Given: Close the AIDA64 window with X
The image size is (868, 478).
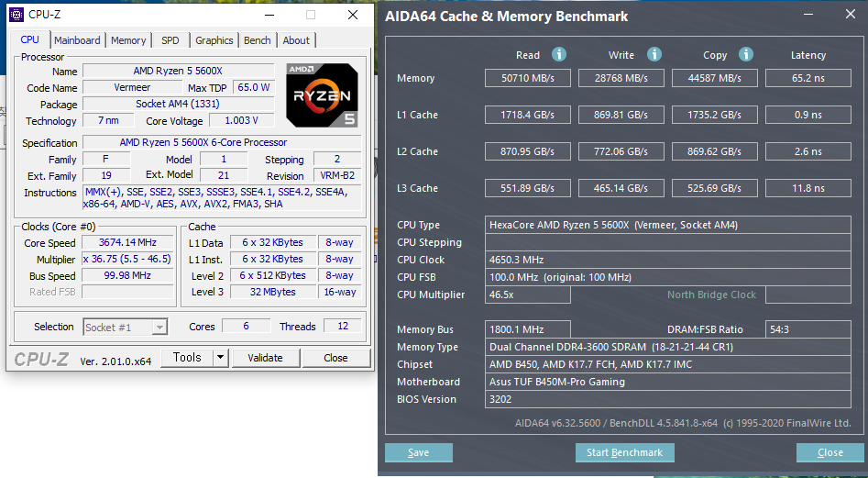Looking at the screenshot, I should coord(851,15).
